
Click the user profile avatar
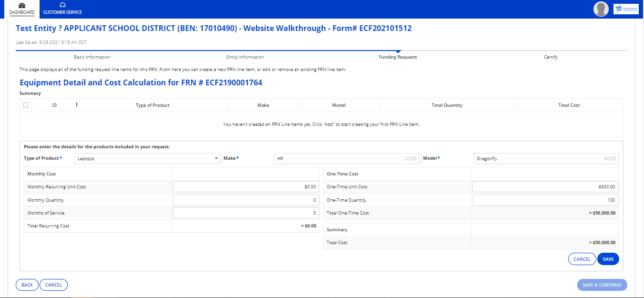(x=601, y=9)
